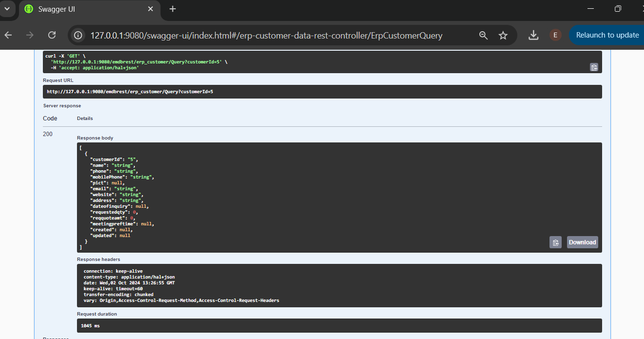Click the vary response header line
This screenshot has height=339, width=644.
coord(181,300)
